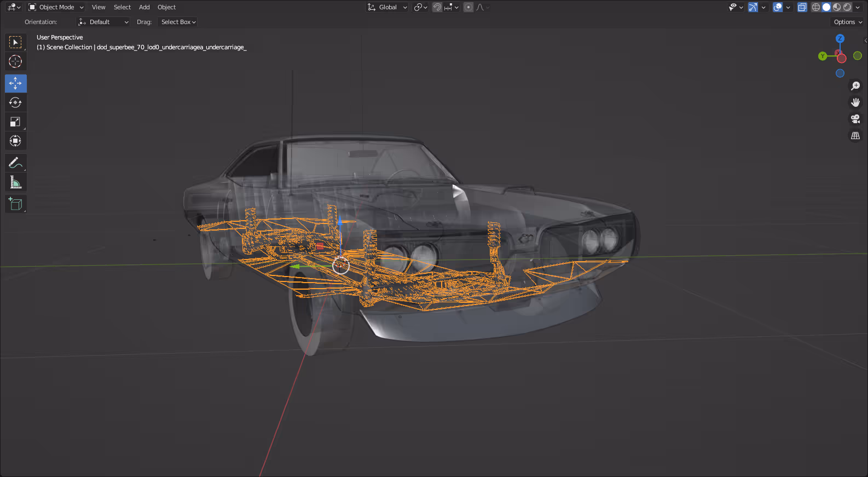The width and height of the screenshot is (868, 477).
Task: Click the zoom magnifier navigation icon
Action: coord(855,86)
